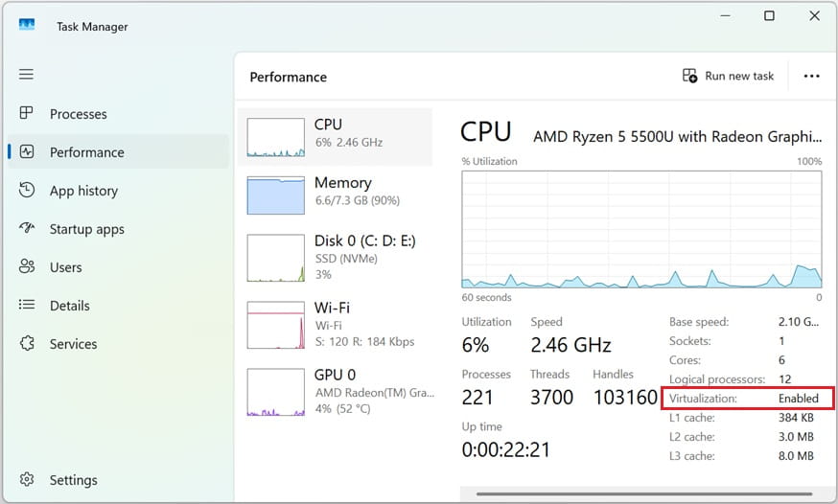Select the Memory usage graph thumbnail
Image resolution: width=838 pixels, height=504 pixels.
276,195
